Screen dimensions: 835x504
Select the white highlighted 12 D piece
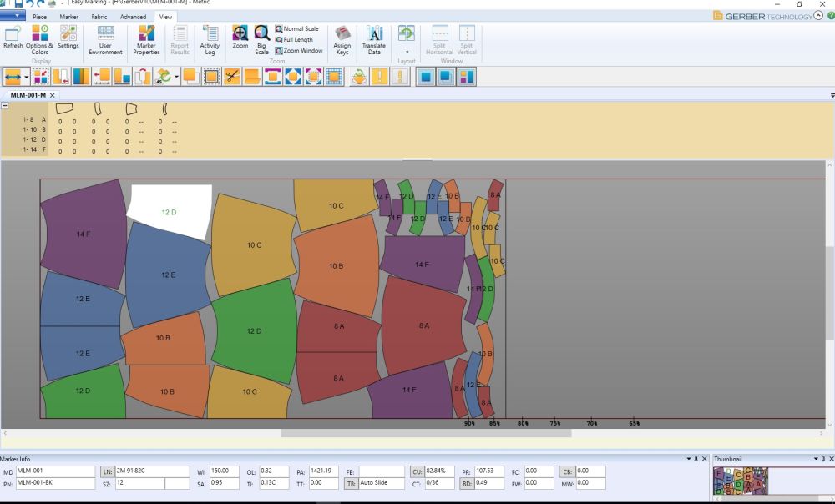pos(170,211)
